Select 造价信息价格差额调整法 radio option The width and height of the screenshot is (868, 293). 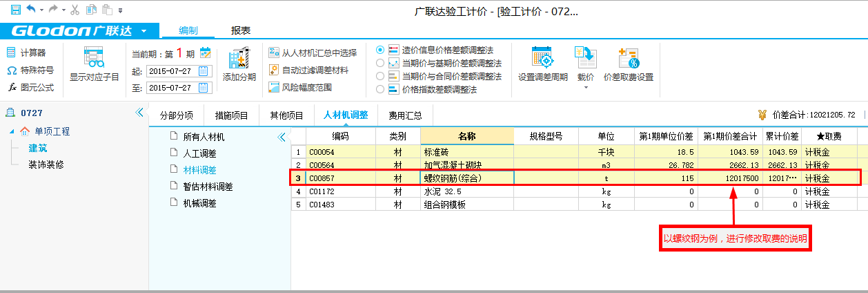tap(380, 50)
